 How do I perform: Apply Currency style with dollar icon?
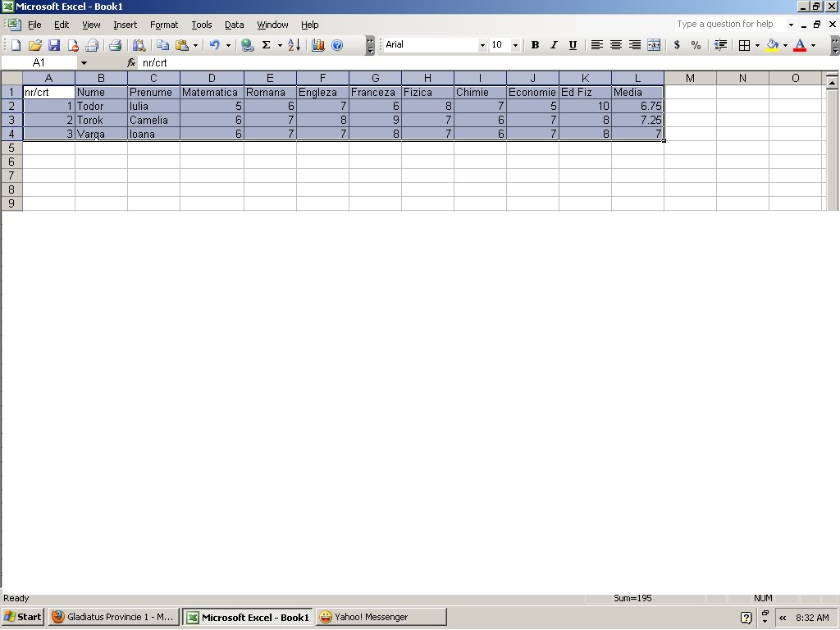click(677, 45)
